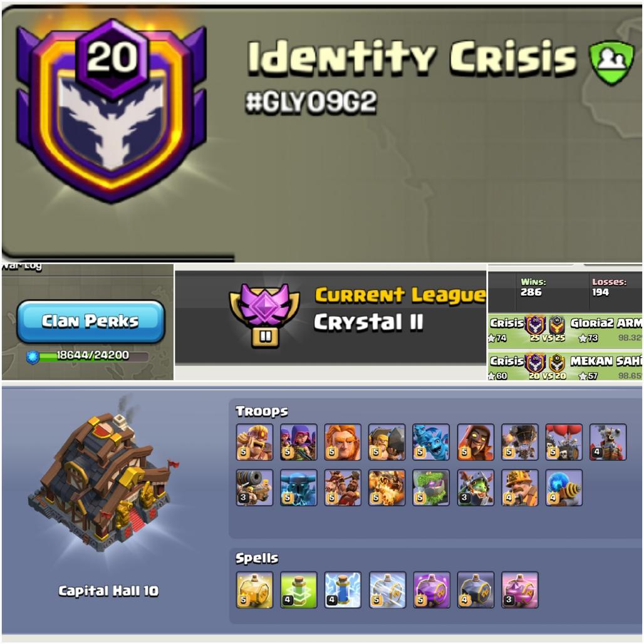Viewport: 644px width, 644px height.
Task: Choose the blue Power P.E.K.K.A icon
Action: [299, 487]
